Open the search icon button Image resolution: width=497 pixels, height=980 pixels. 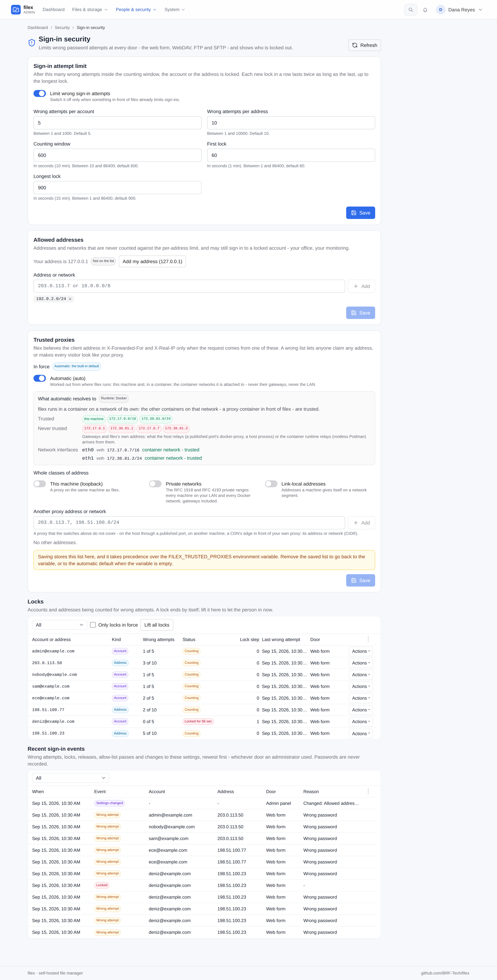[411, 10]
